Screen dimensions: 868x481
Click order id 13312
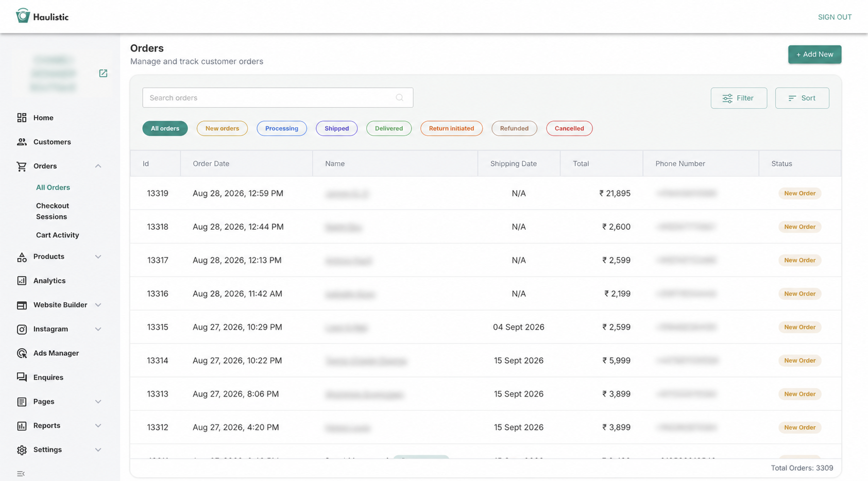point(158,427)
